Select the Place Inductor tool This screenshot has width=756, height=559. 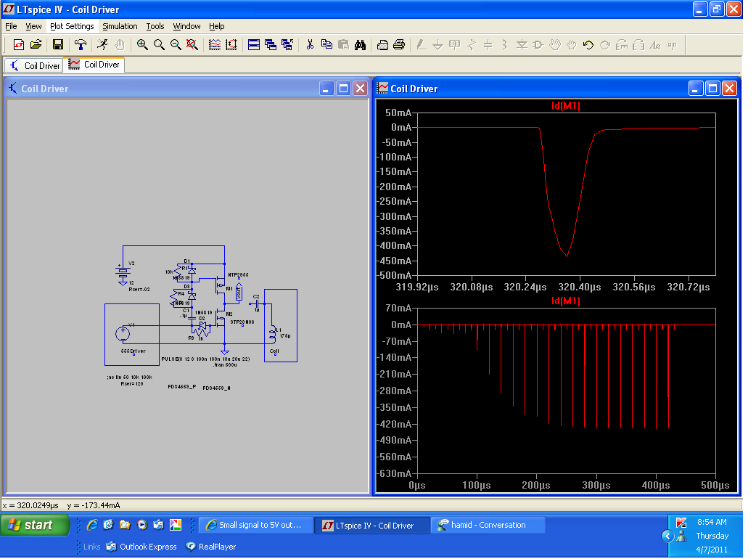[504, 45]
